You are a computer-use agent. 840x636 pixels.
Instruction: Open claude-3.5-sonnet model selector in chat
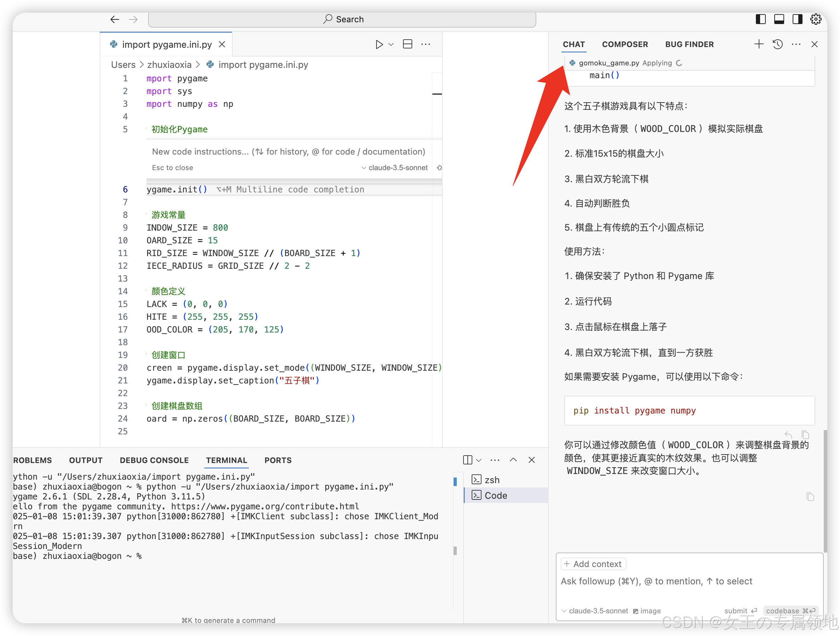click(x=595, y=611)
